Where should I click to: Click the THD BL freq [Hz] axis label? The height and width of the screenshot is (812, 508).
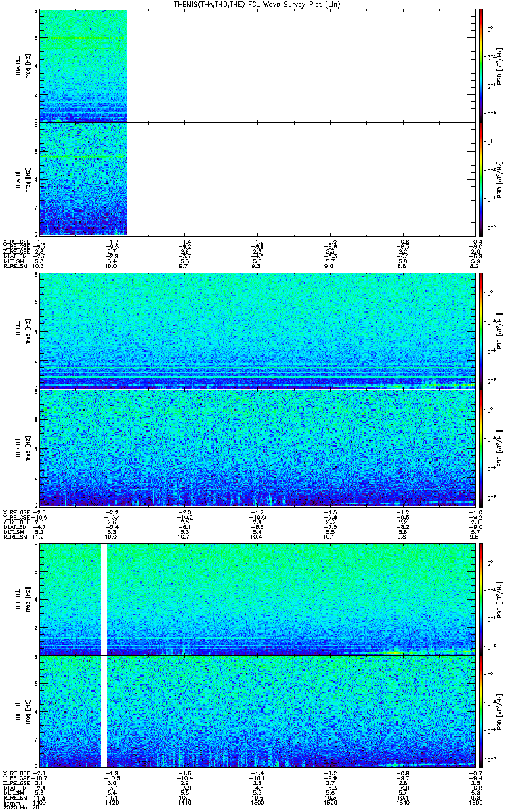(x=27, y=331)
